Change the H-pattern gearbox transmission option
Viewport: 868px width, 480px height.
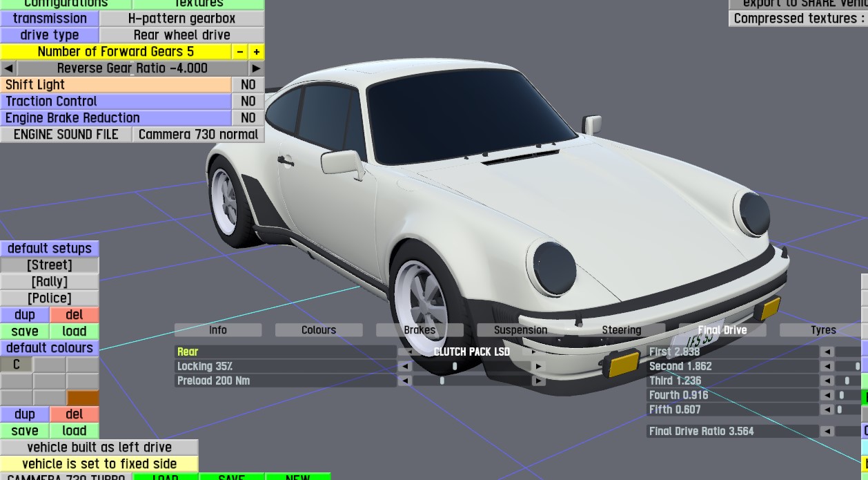click(x=182, y=19)
